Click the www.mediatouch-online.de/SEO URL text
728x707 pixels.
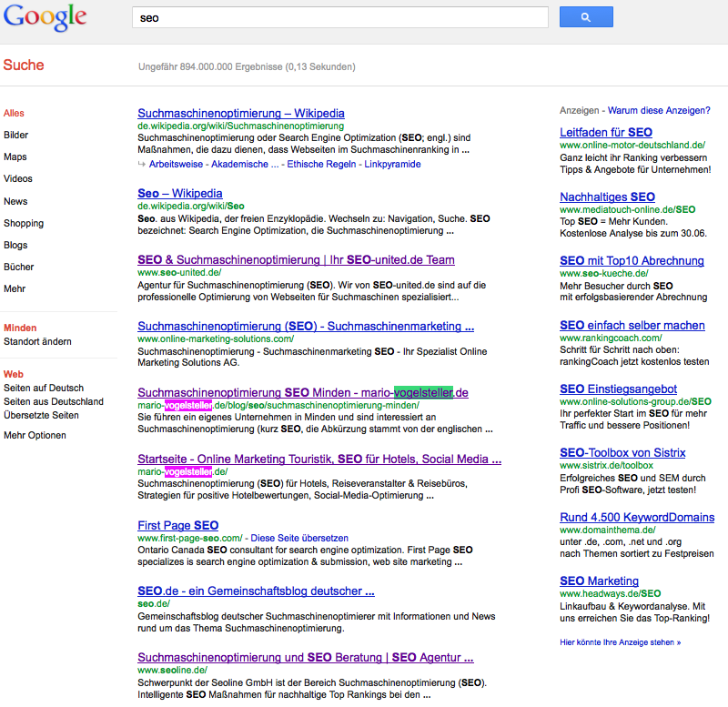[x=628, y=209]
